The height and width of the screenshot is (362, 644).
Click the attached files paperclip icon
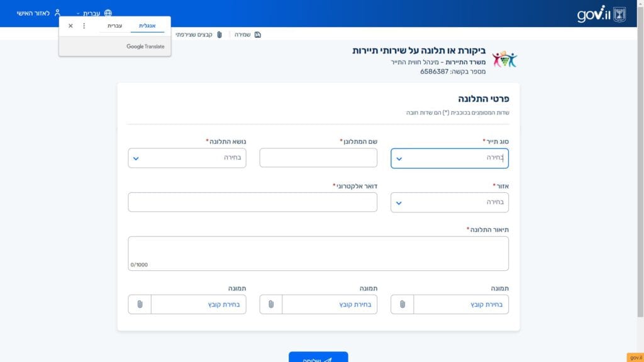pyautogui.click(x=219, y=35)
